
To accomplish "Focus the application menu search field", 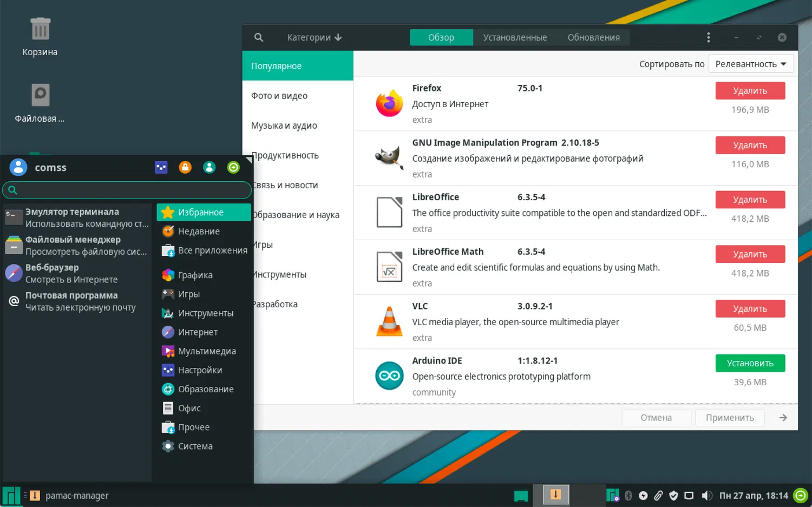I will 127,190.
